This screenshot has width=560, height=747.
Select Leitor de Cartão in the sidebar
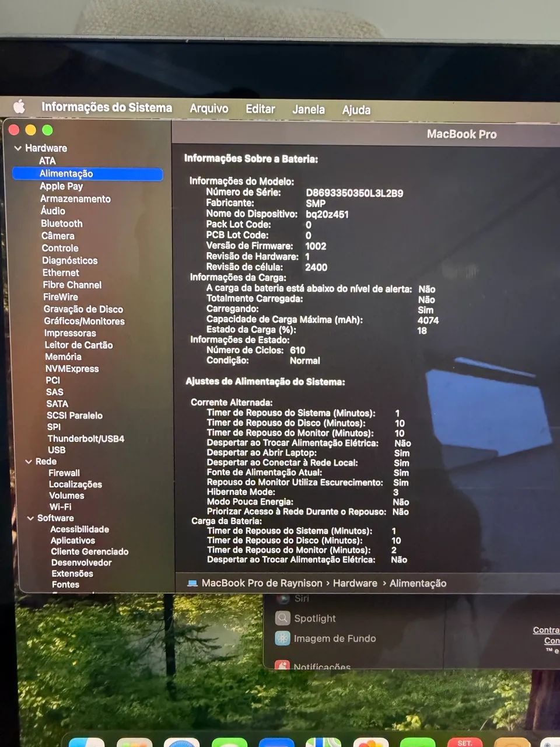pos(79,345)
